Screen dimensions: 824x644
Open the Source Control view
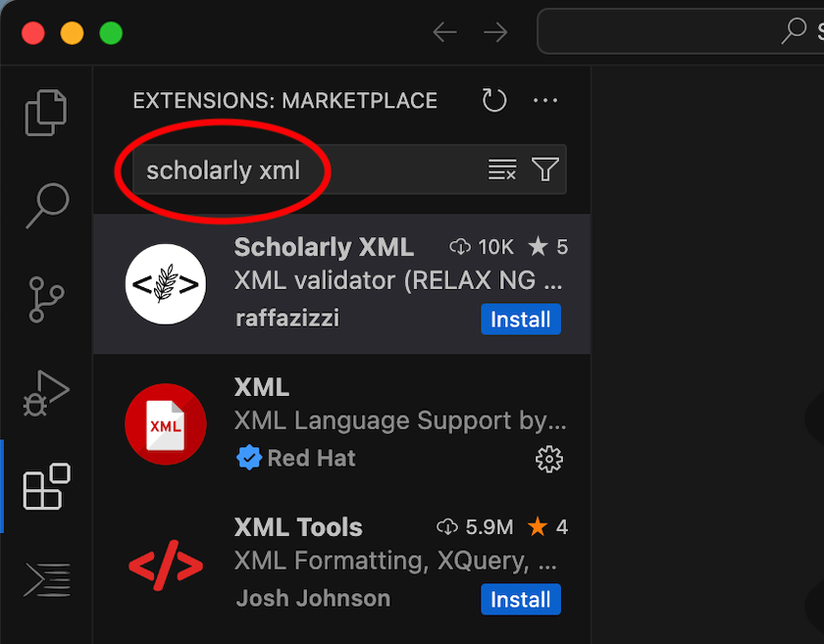tap(45, 299)
